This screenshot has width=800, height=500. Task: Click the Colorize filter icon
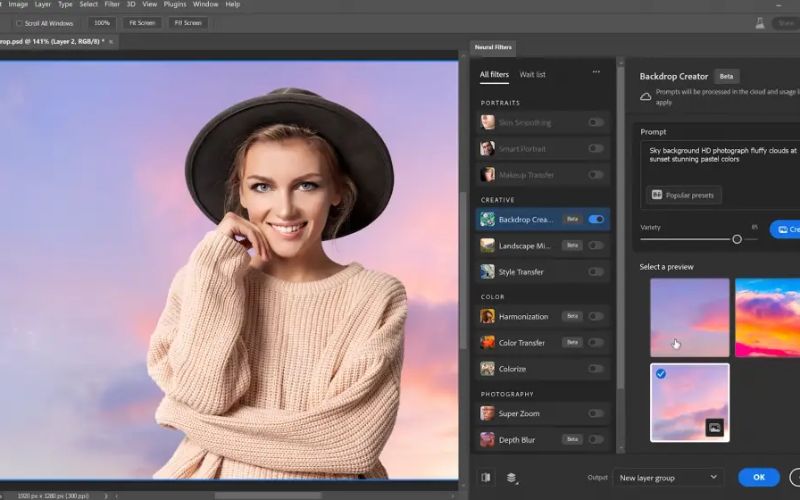(487, 368)
